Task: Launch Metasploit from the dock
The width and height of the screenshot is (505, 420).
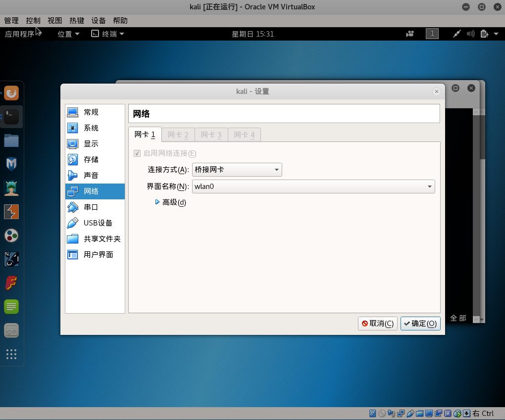Action: click(x=11, y=164)
